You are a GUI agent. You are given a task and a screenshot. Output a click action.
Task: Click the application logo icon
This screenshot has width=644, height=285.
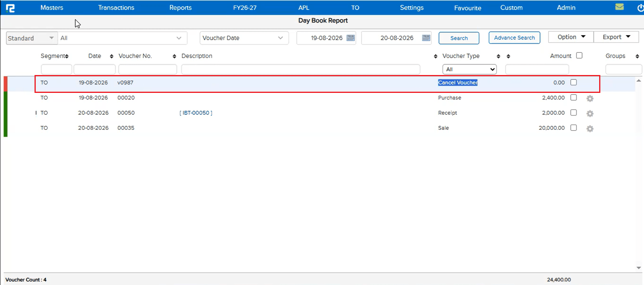[x=10, y=8]
